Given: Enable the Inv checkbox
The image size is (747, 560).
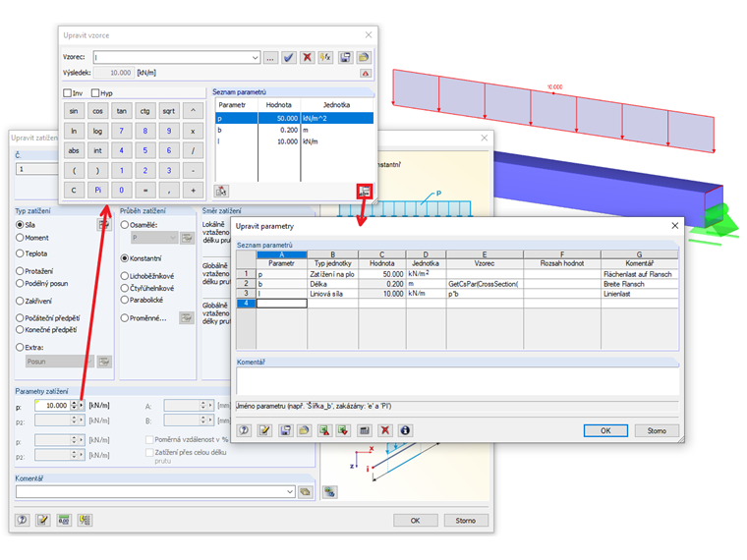Looking at the screenshot, I should [x=67, y=93].
